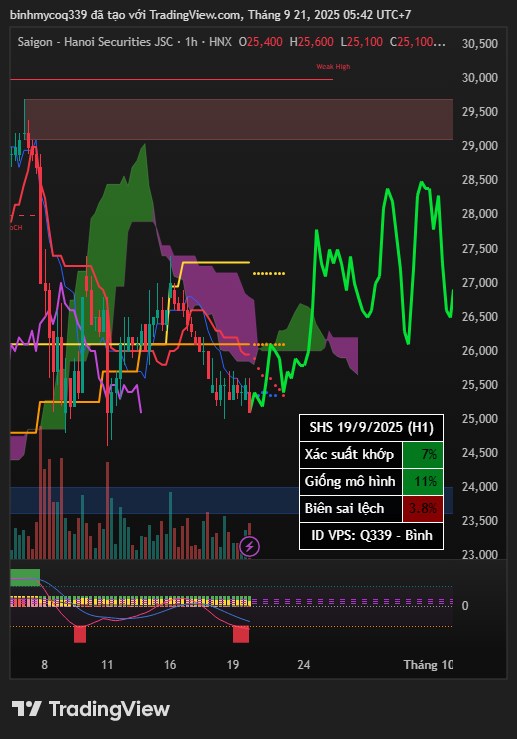This screenshot has width=517, height=739.
Task: Click the 24,000 price axis label
Action: 479,486
